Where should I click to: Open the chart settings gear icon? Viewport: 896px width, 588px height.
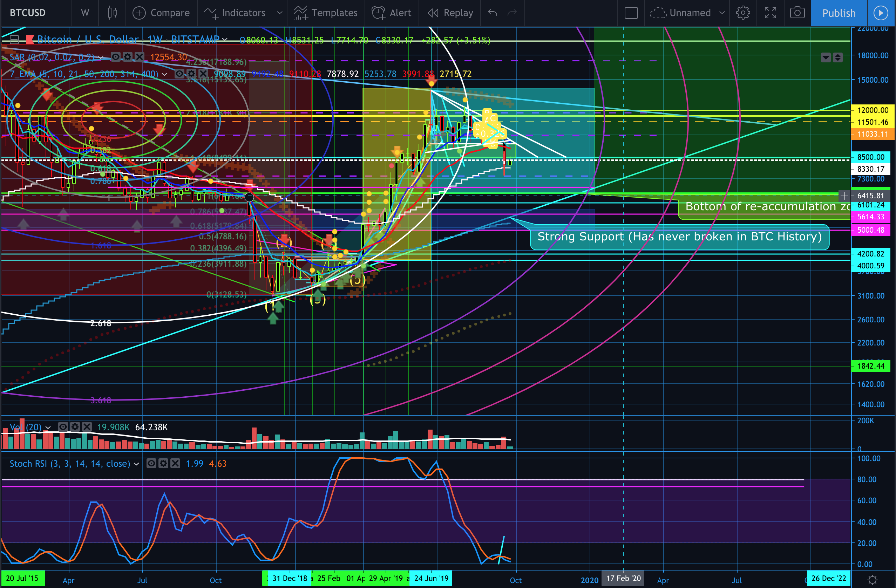pyautogui.click(x=743, y=13)
